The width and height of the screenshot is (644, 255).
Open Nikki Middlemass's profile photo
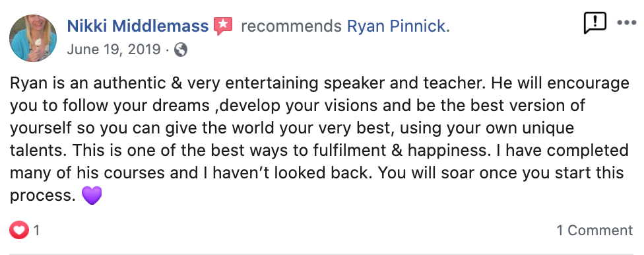pos(33,38)
